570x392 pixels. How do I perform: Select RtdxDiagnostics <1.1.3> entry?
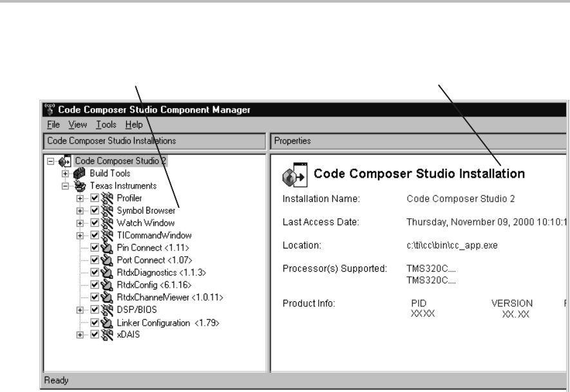[x=162, y=272]
